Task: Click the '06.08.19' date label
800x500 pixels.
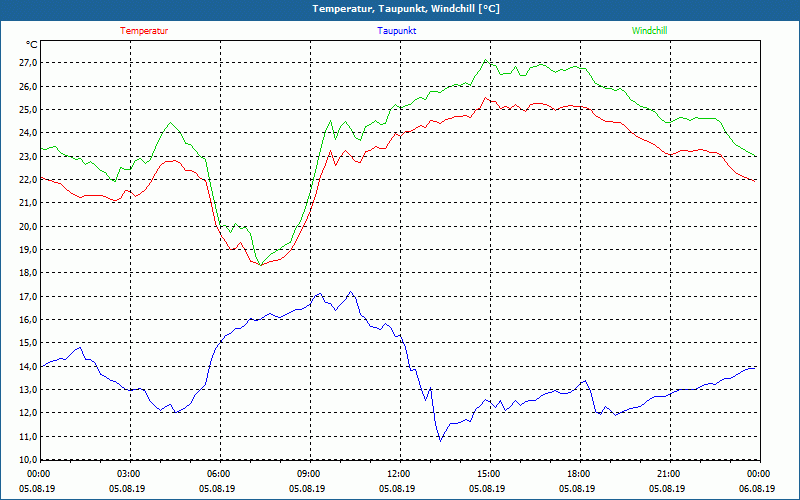Action: [757, 488]
